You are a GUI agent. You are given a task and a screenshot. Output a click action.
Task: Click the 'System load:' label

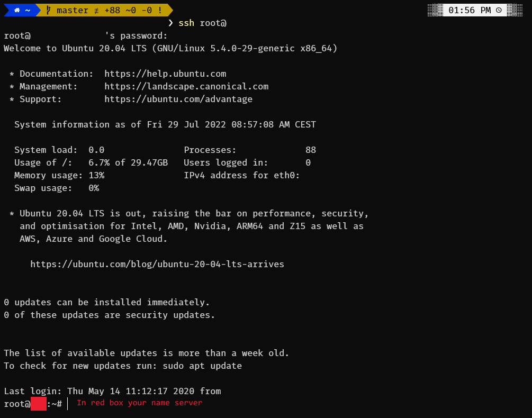(x=46, y=150)
